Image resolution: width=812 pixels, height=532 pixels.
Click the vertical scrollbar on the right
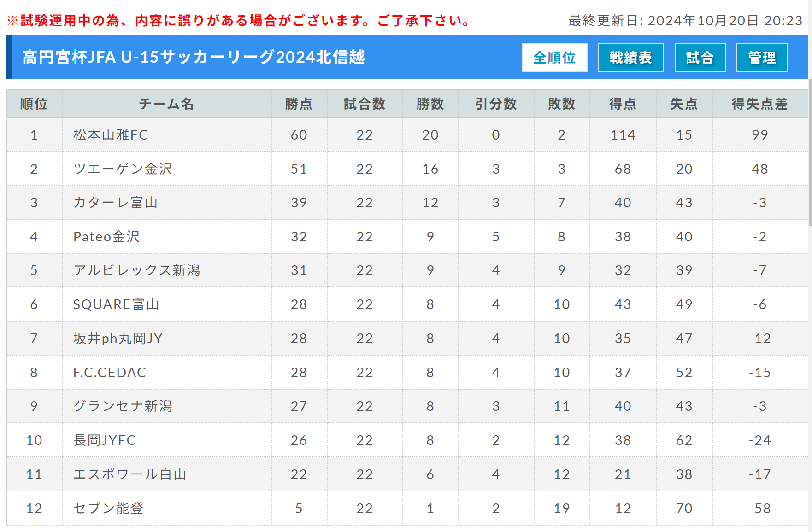coord(810,152)
